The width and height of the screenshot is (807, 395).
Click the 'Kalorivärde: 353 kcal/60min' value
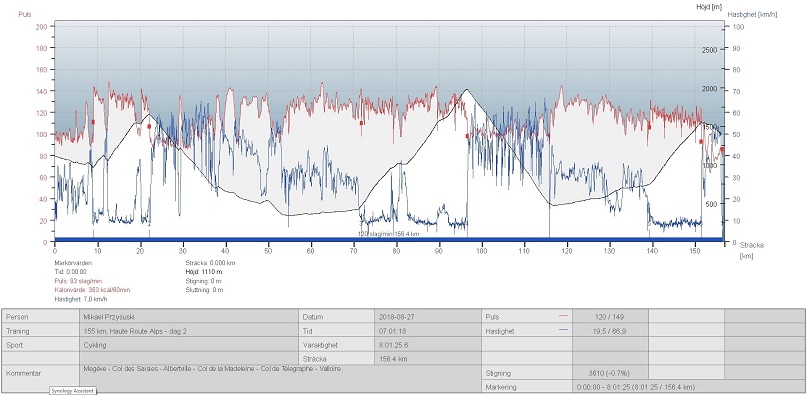coord(92,290)
